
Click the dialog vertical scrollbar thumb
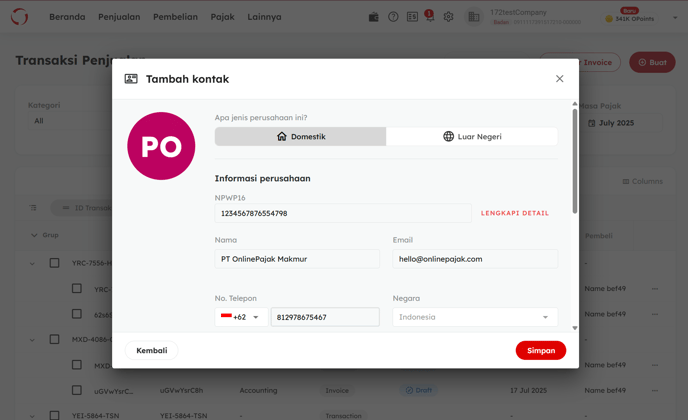(x=575, y=161)
